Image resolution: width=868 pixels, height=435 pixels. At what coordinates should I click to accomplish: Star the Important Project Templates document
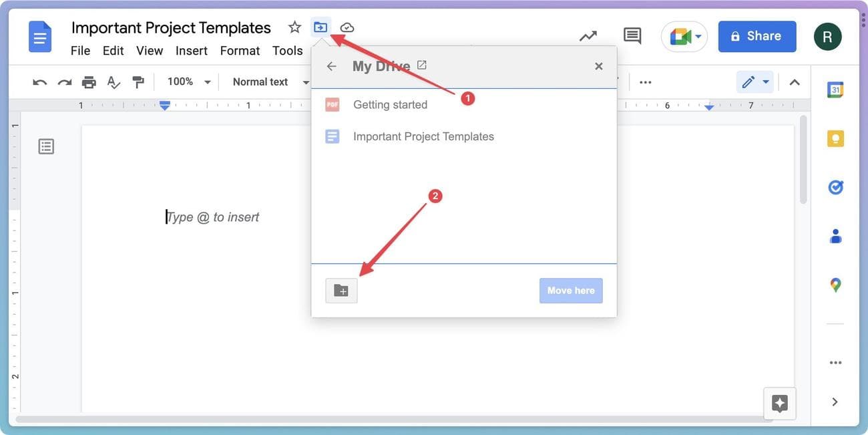coord(294,27)
